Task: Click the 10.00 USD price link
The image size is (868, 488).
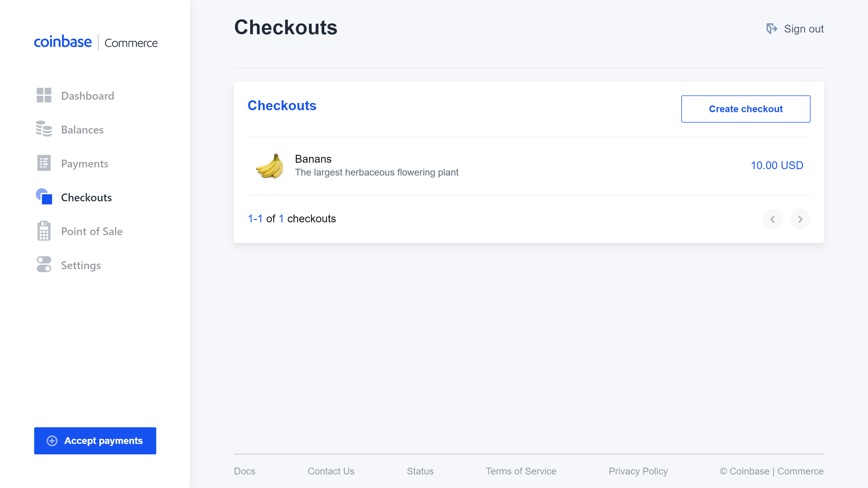Action: (777, 166)
